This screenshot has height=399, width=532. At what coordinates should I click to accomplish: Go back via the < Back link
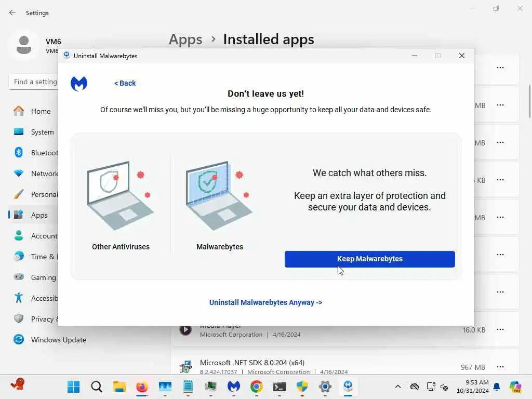point(125,83)
